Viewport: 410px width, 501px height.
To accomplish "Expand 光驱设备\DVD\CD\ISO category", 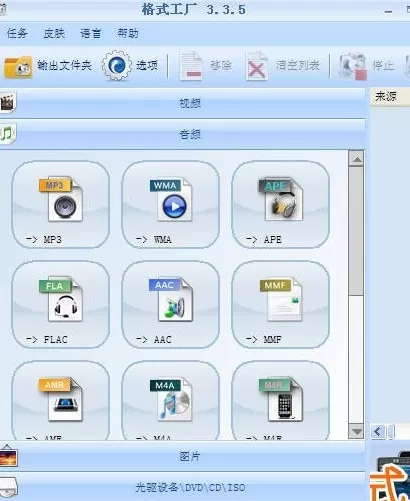I will click(183, 487).
